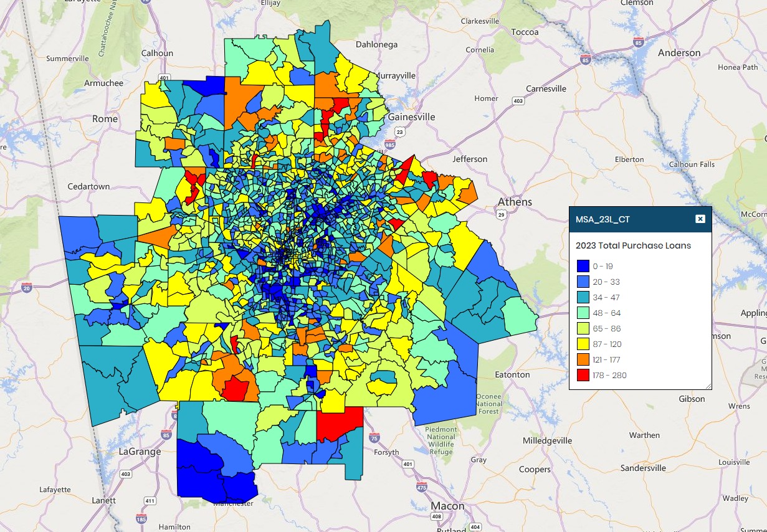Click the route 403 shield near Carnesville
Image resolution: width=767 pixels, height=532 pixels.
518,100
